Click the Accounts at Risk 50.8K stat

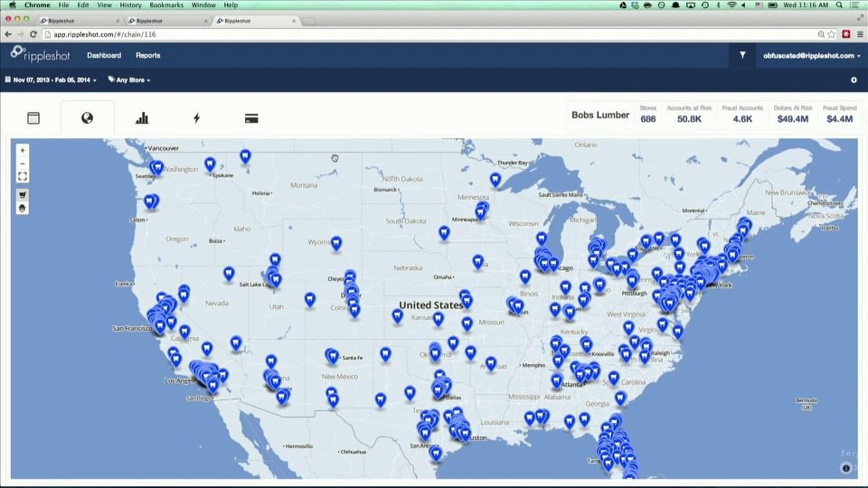click(689, 115)
